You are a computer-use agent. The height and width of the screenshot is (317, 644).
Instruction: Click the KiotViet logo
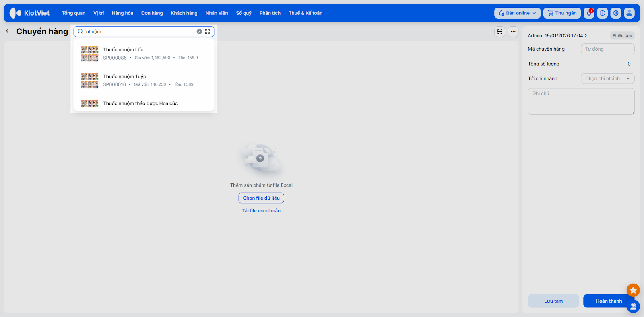click(x=29, y=13)
